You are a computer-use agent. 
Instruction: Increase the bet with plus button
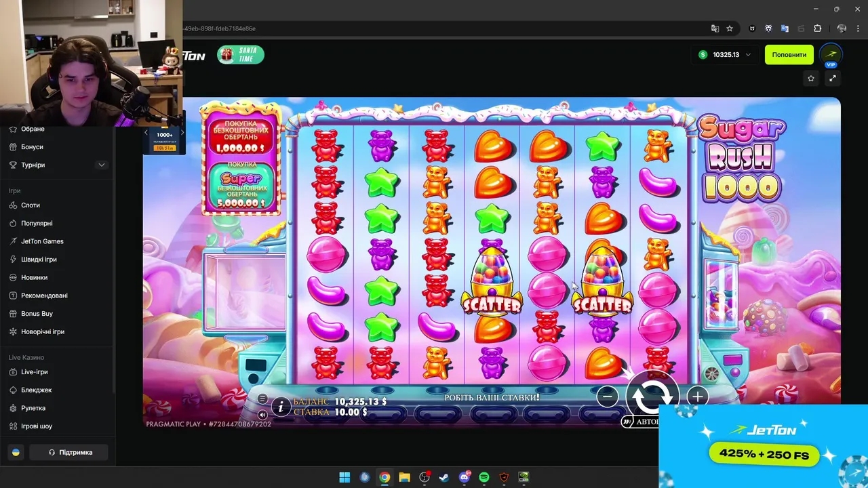click(697, 396)
